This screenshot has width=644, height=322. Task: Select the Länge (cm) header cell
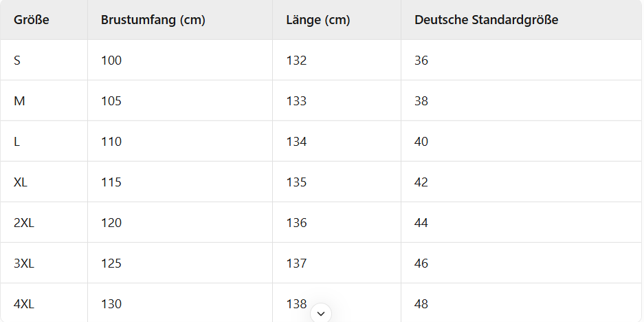click(318, 20)
